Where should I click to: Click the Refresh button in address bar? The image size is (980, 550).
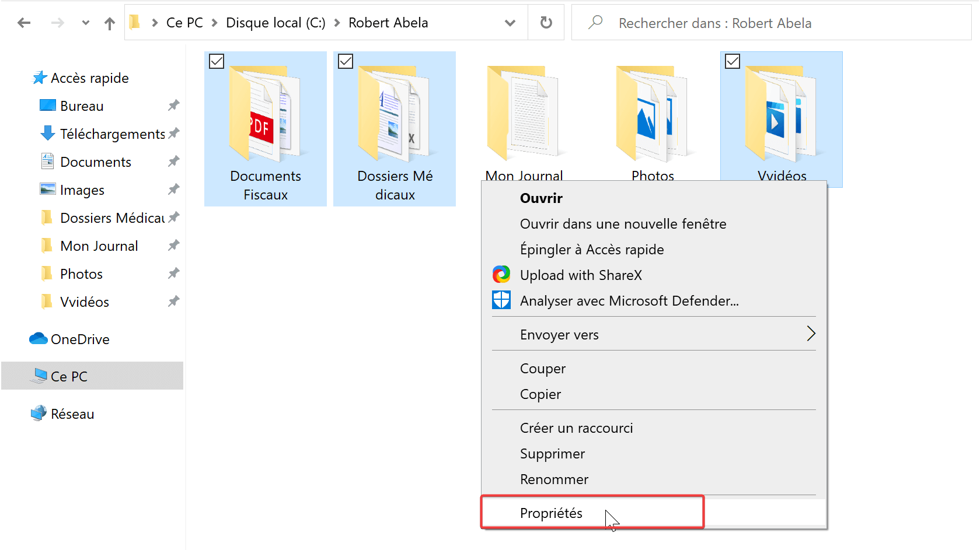pos(546,22)
